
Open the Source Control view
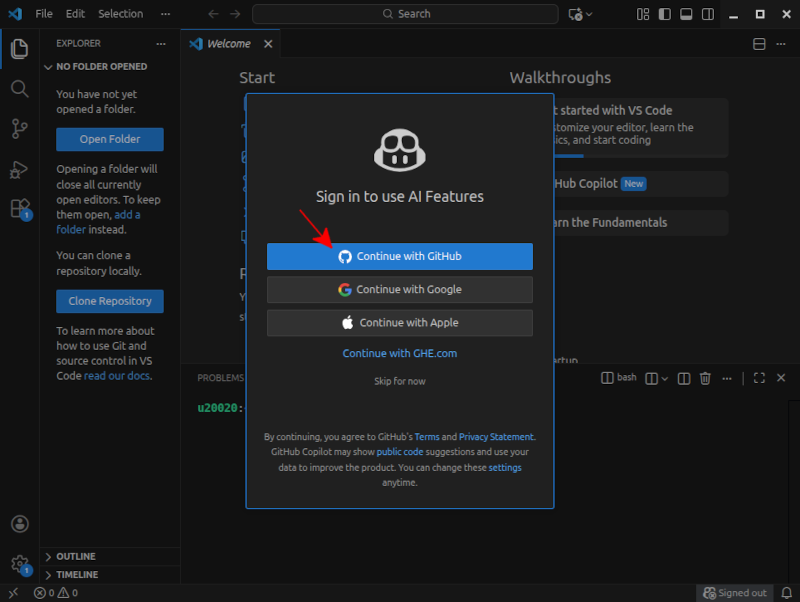19,128
